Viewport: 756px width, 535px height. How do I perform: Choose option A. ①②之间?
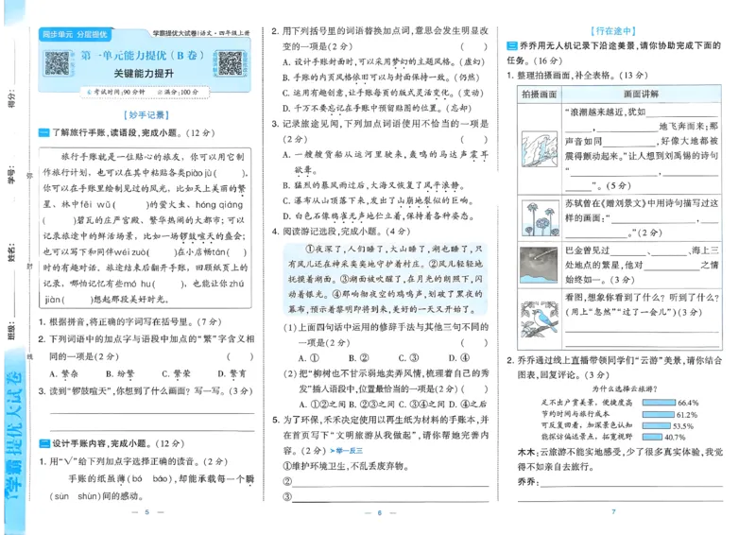coord(322,405)
